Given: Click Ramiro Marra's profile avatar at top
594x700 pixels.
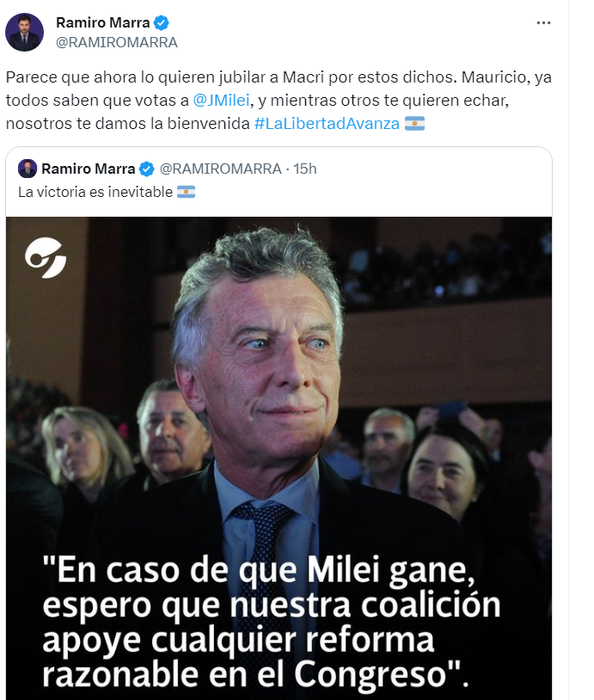Looking at the screenshot, I should click(25, 32).
